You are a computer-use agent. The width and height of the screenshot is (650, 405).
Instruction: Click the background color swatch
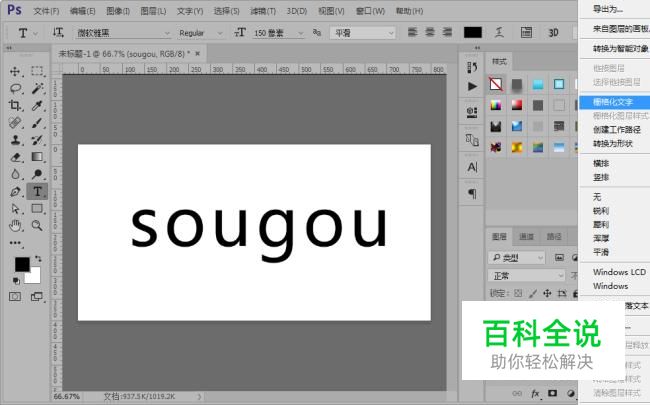click(x=34, y=276)
